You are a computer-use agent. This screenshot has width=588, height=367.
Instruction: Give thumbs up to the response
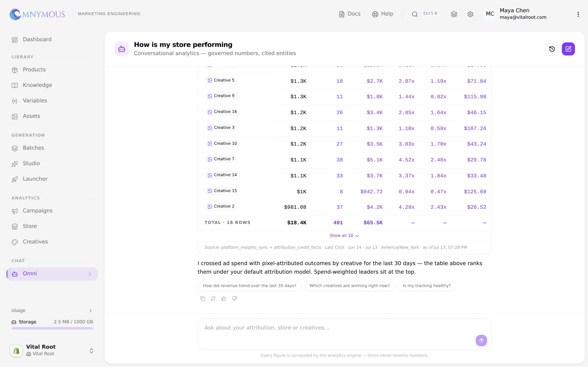click(x=224, y=298)
